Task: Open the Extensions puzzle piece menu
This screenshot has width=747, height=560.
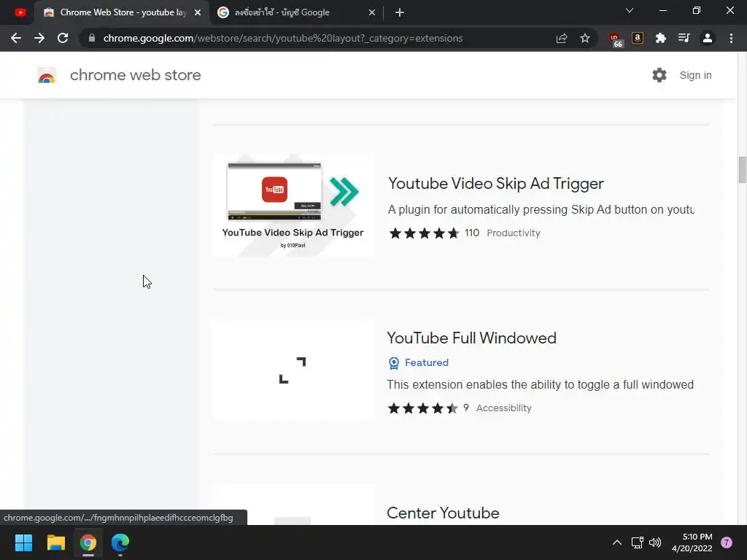Action: click(661, 38)
